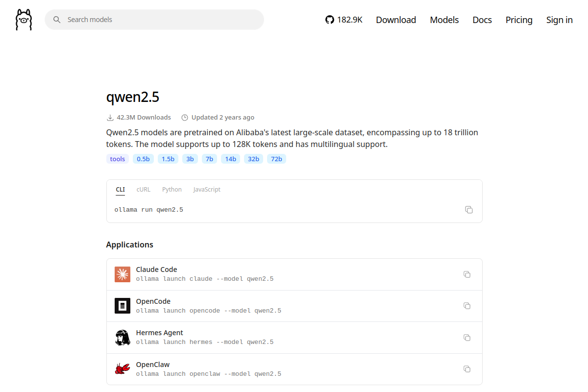The height and width of the screenshot is (392, 588).
Task: Go to the Models page
Action: [x=444, y=20]
